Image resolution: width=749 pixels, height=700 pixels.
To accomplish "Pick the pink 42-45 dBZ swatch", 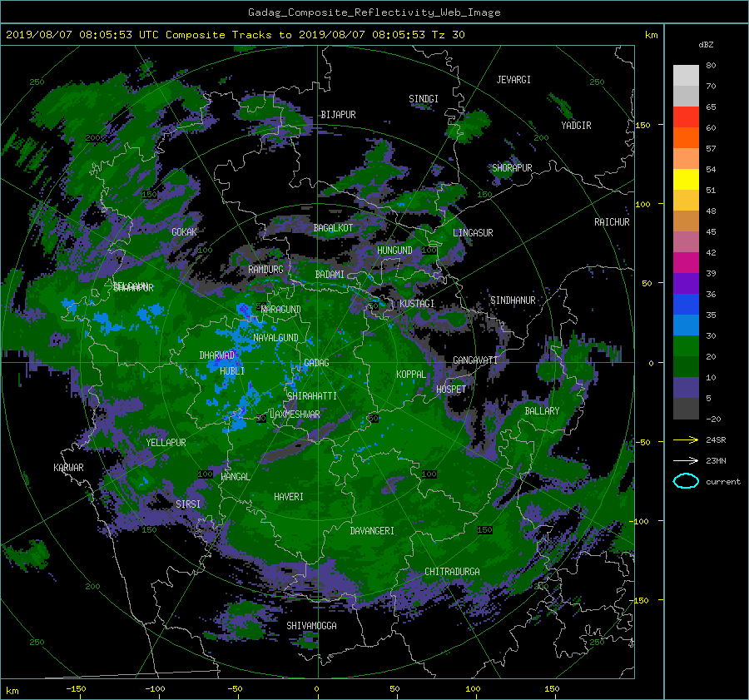I will 686,242.
